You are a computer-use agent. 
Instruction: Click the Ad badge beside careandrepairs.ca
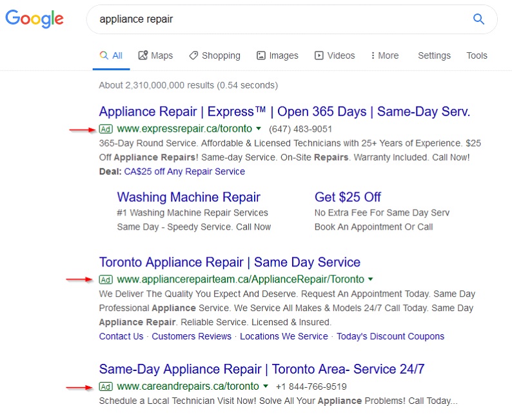click(106, 386)
